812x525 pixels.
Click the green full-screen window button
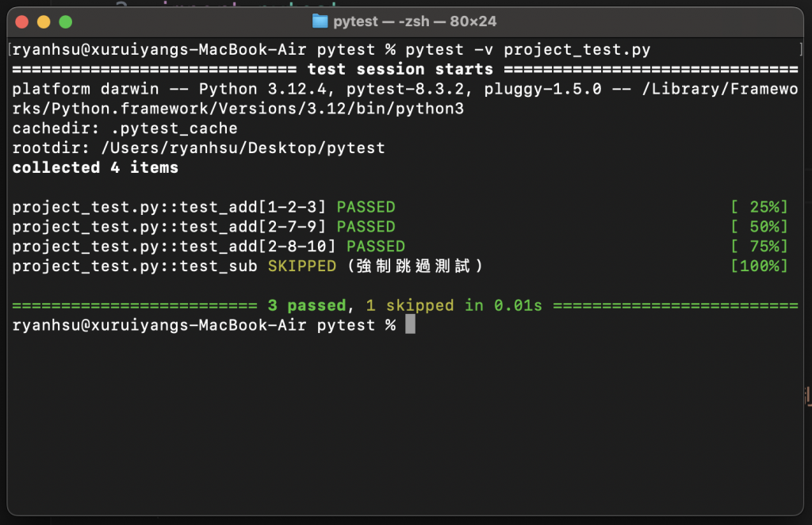(65, 21)
